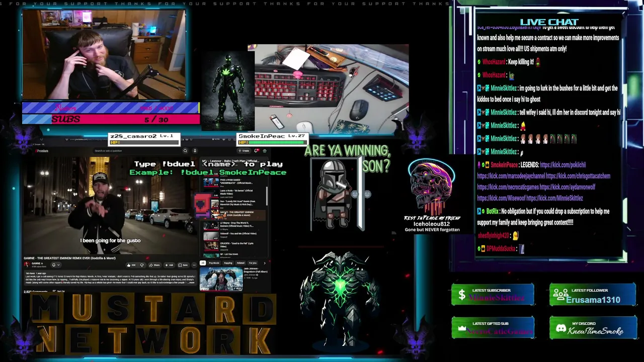
Task: Open the kick.com/necrocaticgames chat link
Action: coord(507,187)
